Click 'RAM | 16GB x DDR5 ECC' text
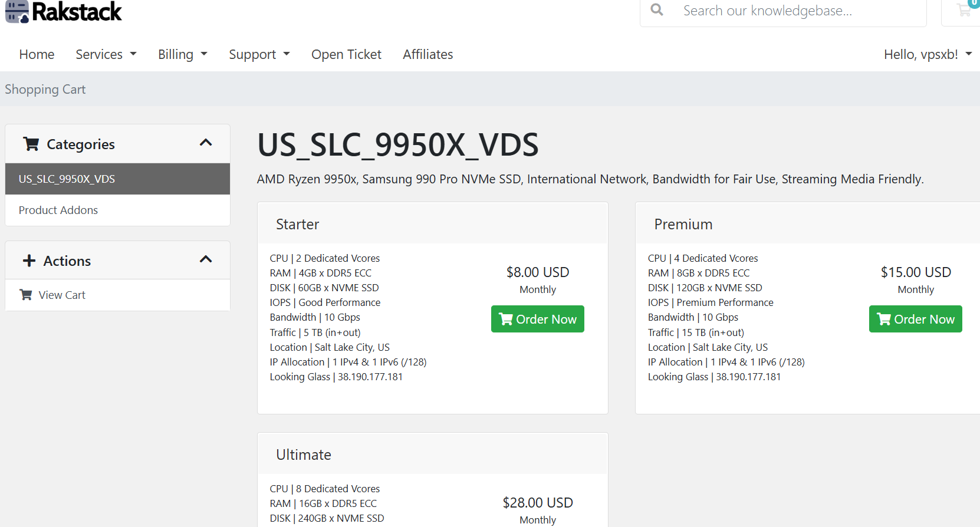980x527 pixels. [323, 503]
